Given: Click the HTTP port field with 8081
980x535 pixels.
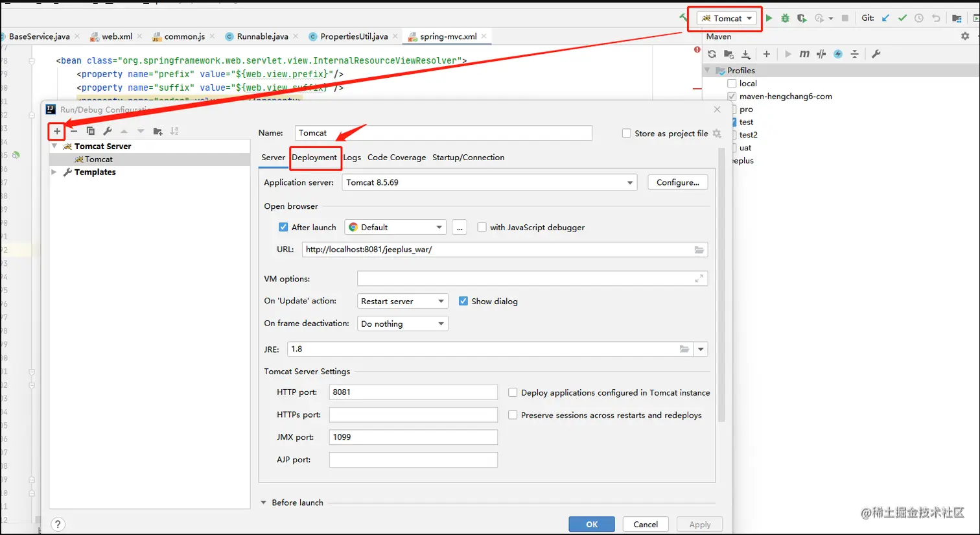Looking at the screenshot, I should [414, 392].
